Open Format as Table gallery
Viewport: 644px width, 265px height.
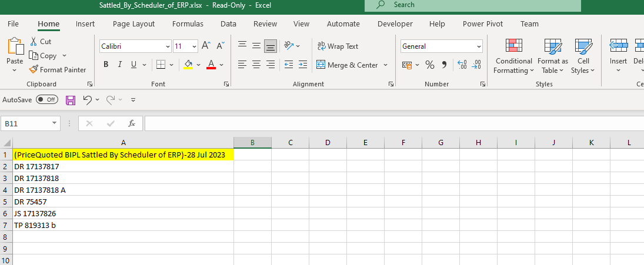(x=552, y=56)
